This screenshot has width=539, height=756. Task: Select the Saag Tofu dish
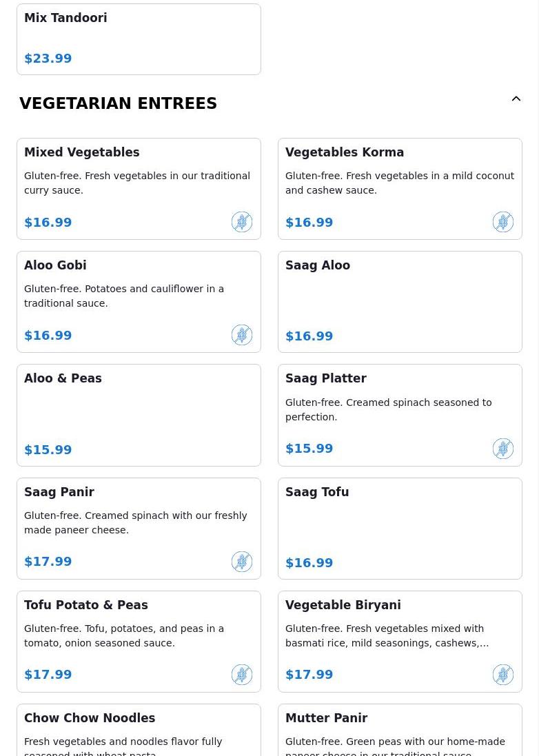400,529
